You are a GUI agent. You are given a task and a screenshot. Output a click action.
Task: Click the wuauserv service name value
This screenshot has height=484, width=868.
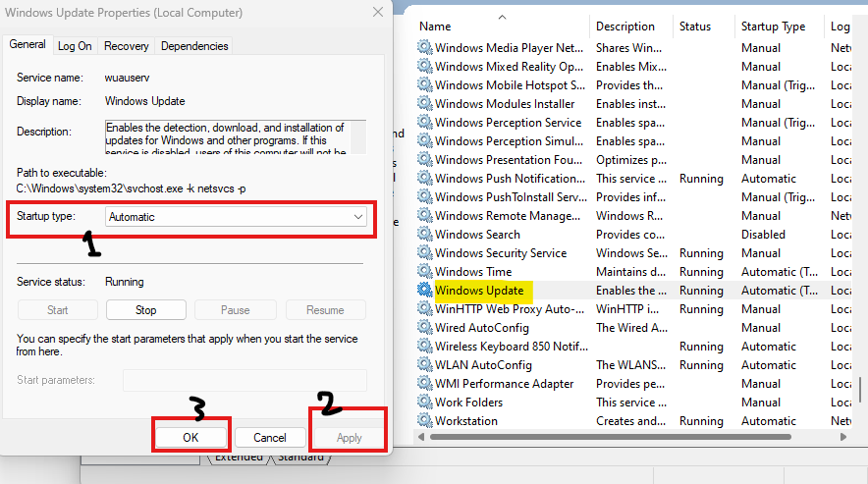[x=128, y=78]
